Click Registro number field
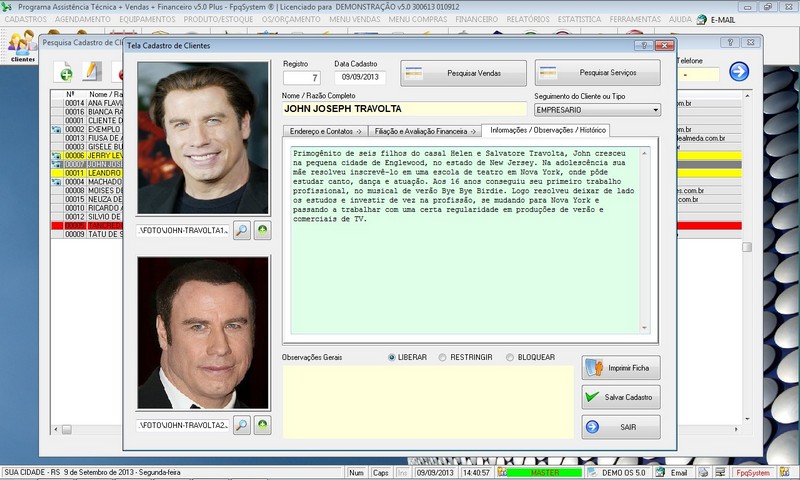 [302, 78]
